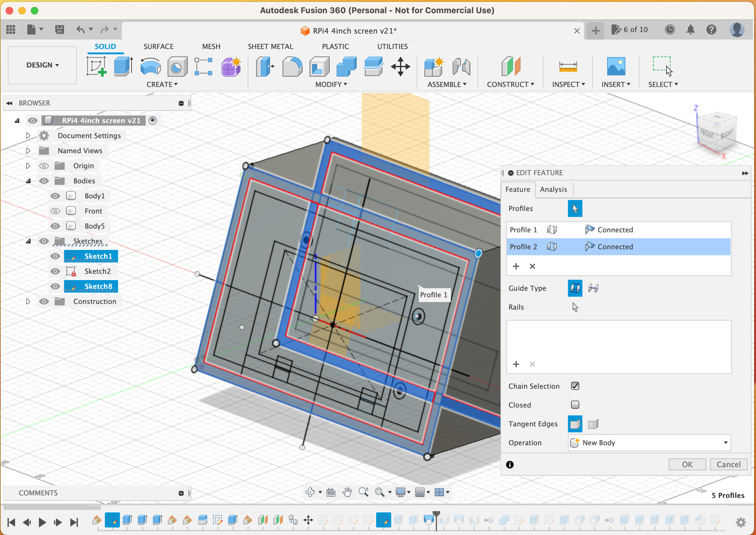Play the timeline
This screenshot has height=535, width=756.
click(x=42, y=522)
